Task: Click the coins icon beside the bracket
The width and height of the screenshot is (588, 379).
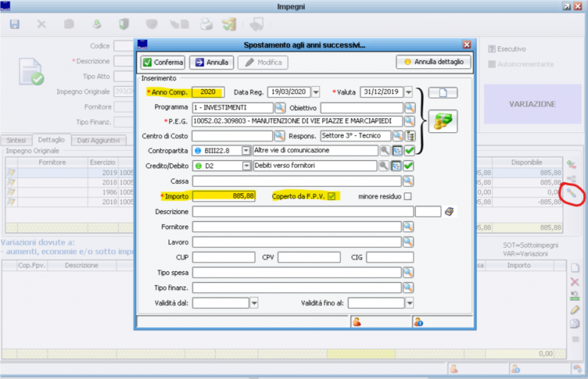Action: pyautogui.click(x=442, y=121)
